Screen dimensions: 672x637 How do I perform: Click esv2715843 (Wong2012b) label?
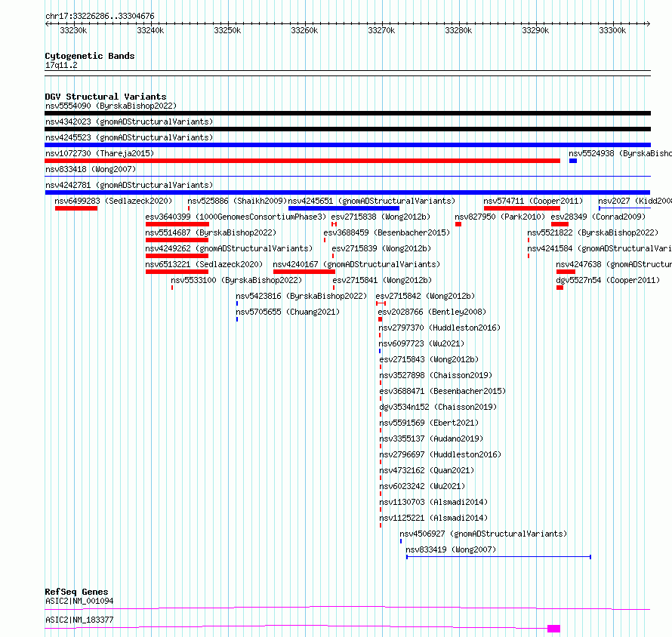click(429, 359)
